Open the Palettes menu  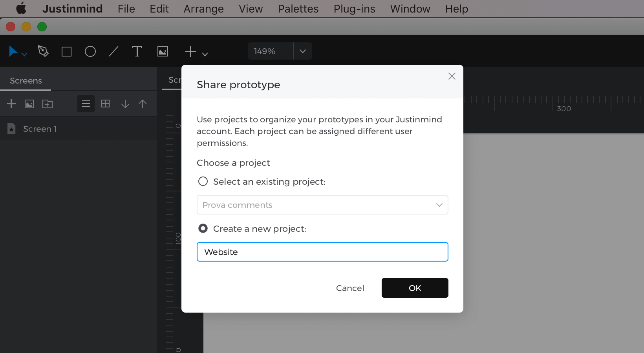(298, 9)
